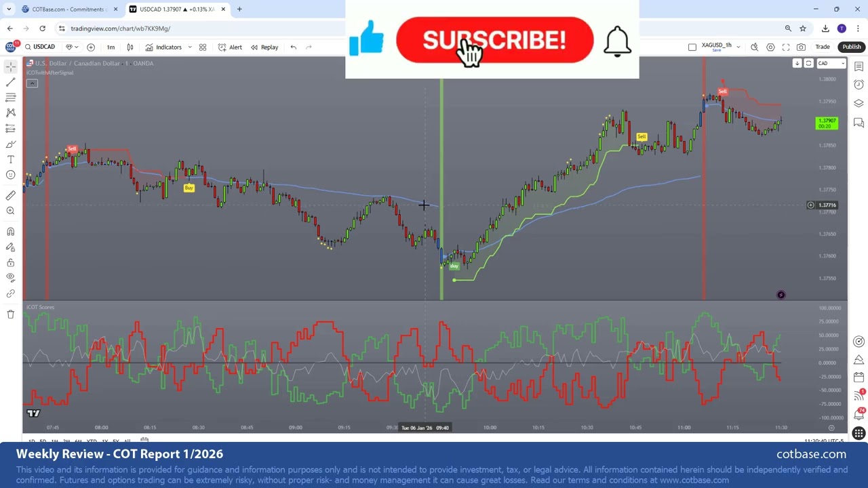Screen dimensions: 868x488
Task: Click the price scale down arrow button
Action: (x=797, y=63)
